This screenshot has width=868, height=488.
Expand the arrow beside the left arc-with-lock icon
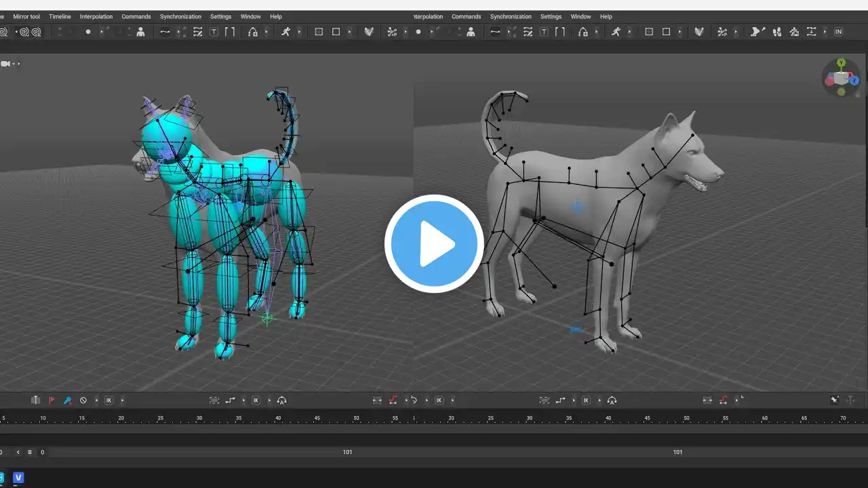(x=266, y=32)
